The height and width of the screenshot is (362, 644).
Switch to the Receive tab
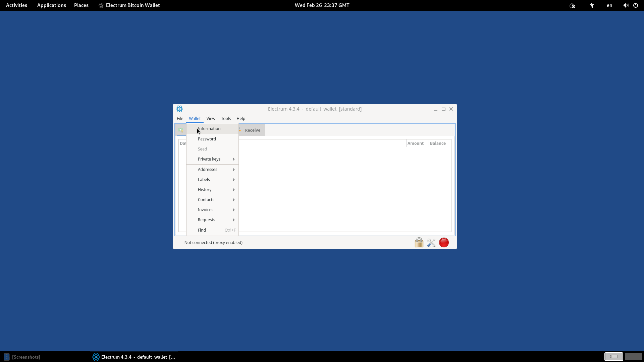[x=252, y=130]
